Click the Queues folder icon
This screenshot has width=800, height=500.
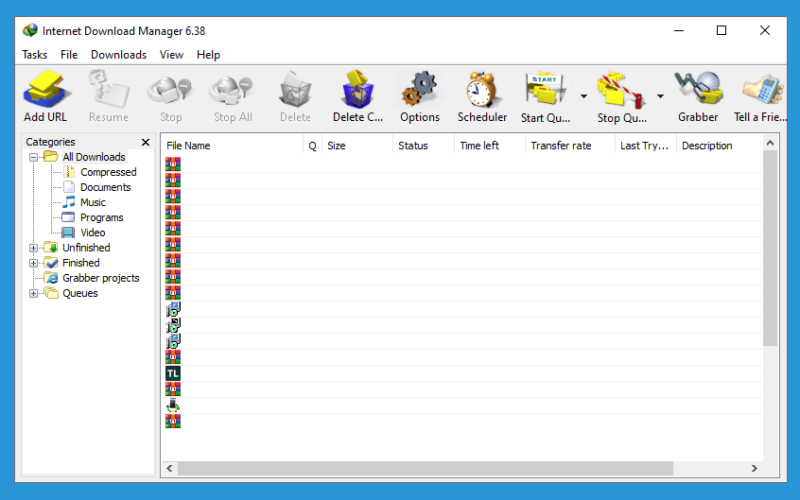coord(51,293)
